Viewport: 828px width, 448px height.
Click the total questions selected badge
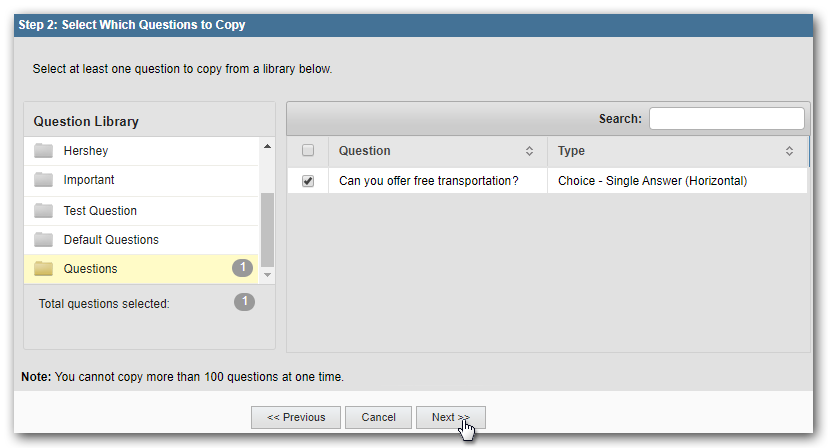(244, 302)
